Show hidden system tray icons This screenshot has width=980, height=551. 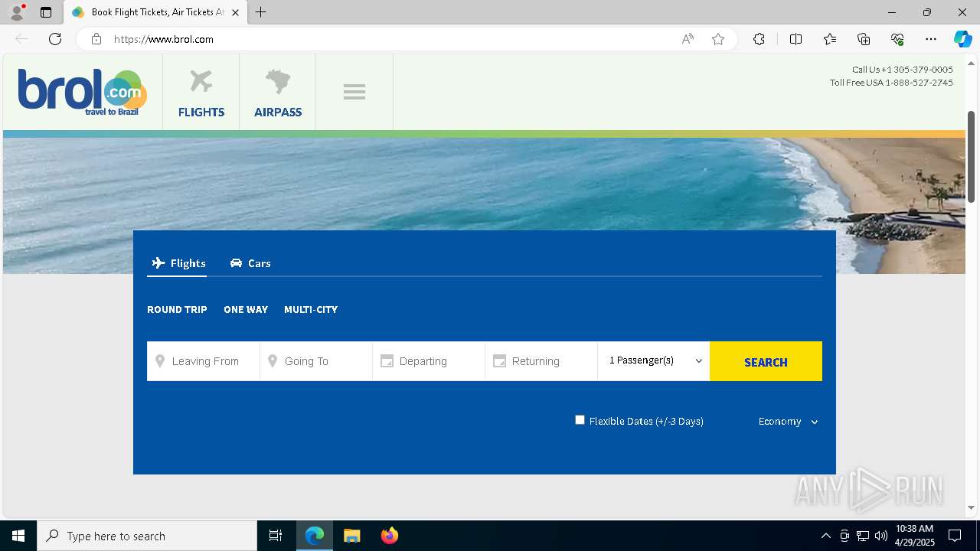point(825,536)
